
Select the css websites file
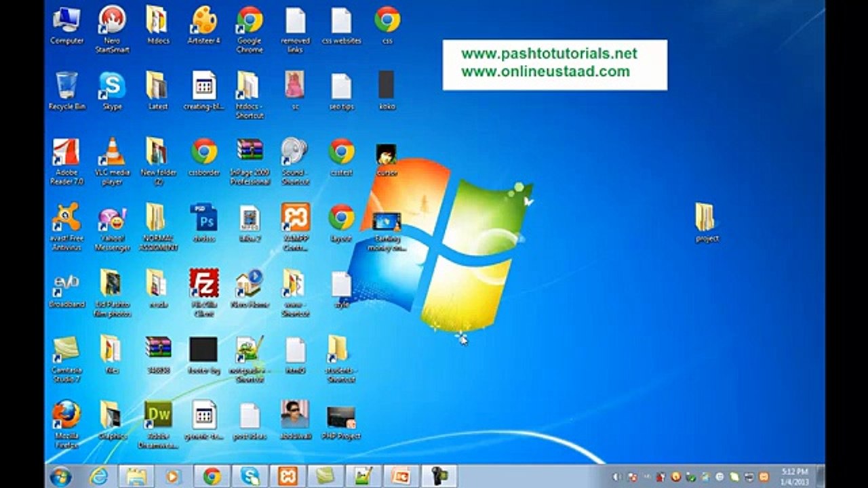tap(341, 26)
